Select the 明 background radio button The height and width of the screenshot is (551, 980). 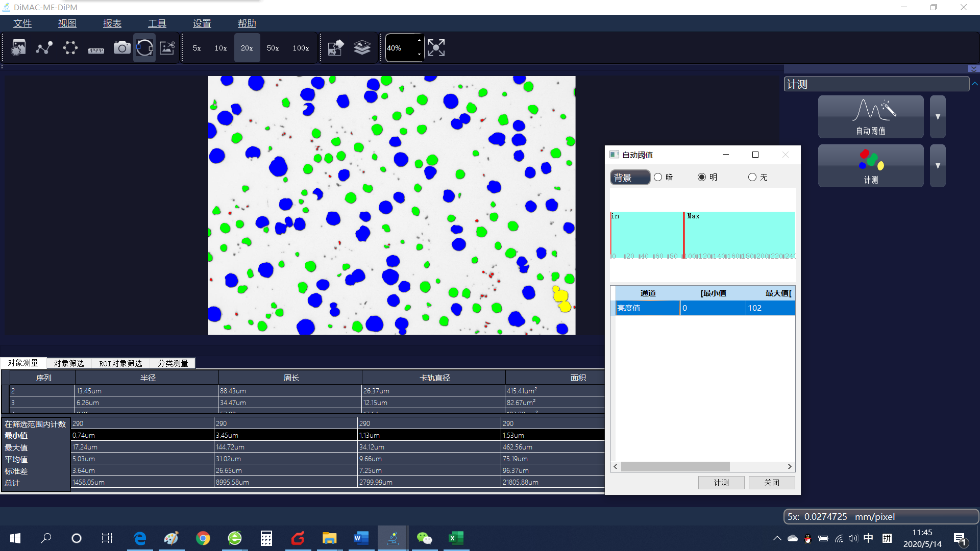click(702, 177)
